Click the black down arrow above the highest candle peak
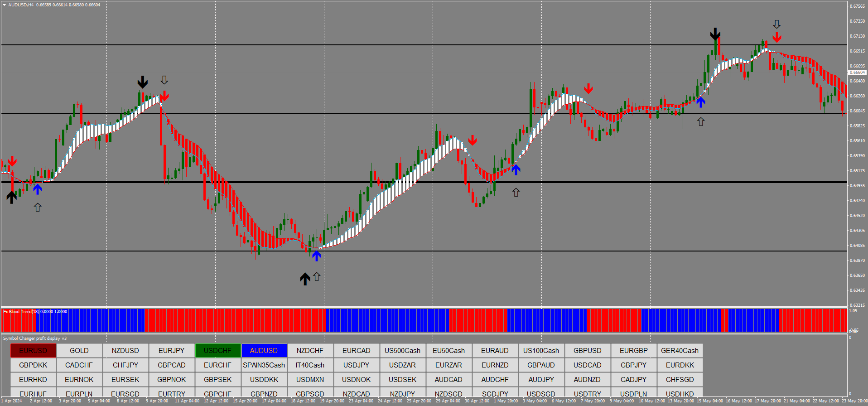Viewport: 868px width, 406px height. pyautogui.click(x=715, y=34)
